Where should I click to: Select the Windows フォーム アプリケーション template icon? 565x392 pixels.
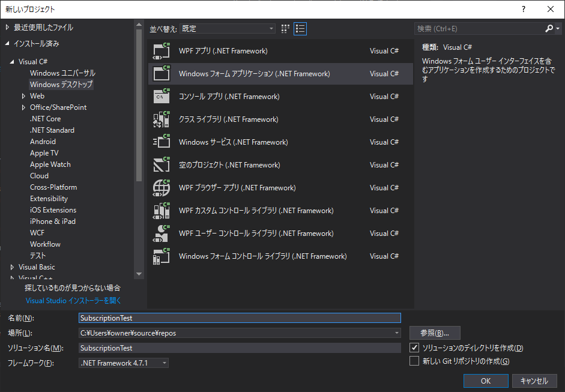tap(162, 73)
